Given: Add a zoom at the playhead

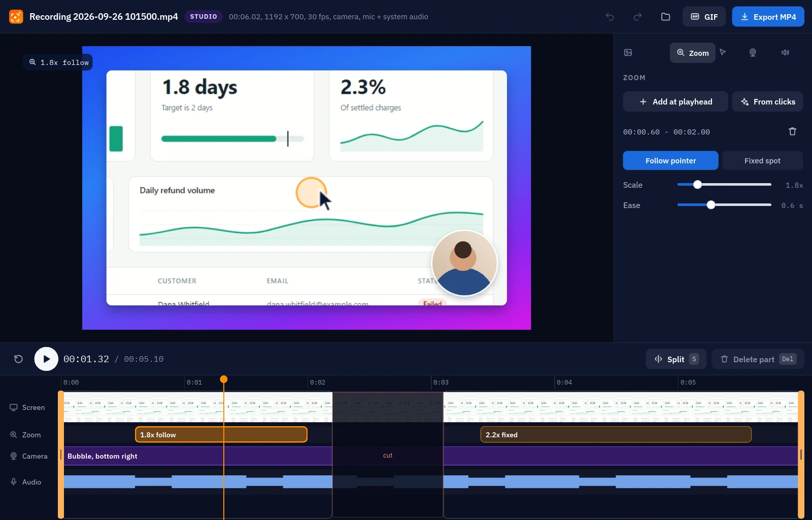Looking at the screenshot, I should click(675, 101).
